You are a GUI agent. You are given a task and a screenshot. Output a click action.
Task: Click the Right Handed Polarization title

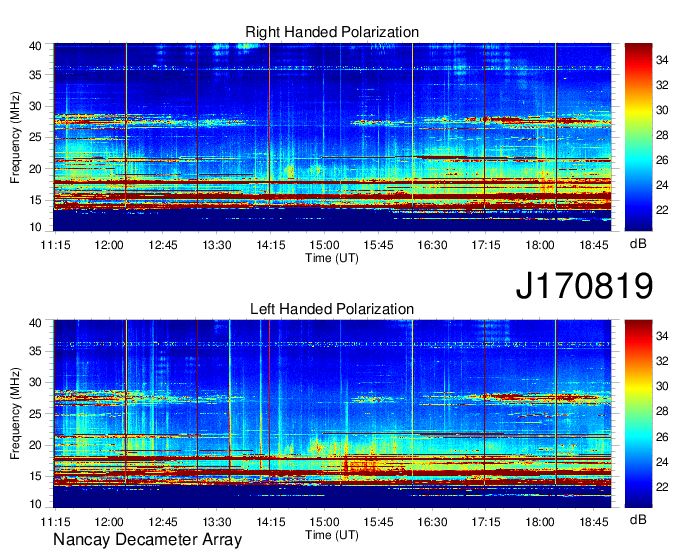point(332,32)
